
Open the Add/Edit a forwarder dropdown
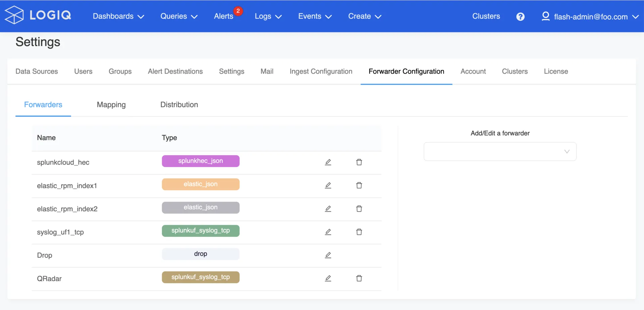500,151
